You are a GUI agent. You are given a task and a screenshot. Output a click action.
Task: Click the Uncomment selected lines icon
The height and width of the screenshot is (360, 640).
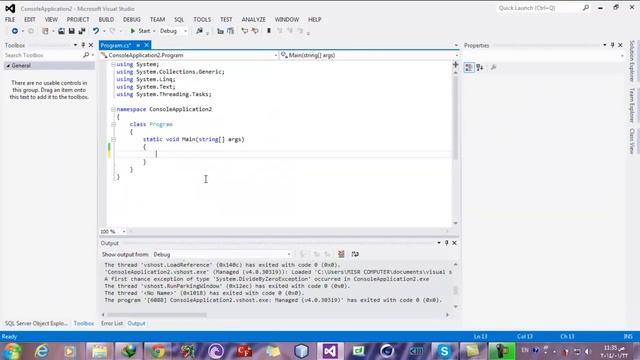click(255, 31)
